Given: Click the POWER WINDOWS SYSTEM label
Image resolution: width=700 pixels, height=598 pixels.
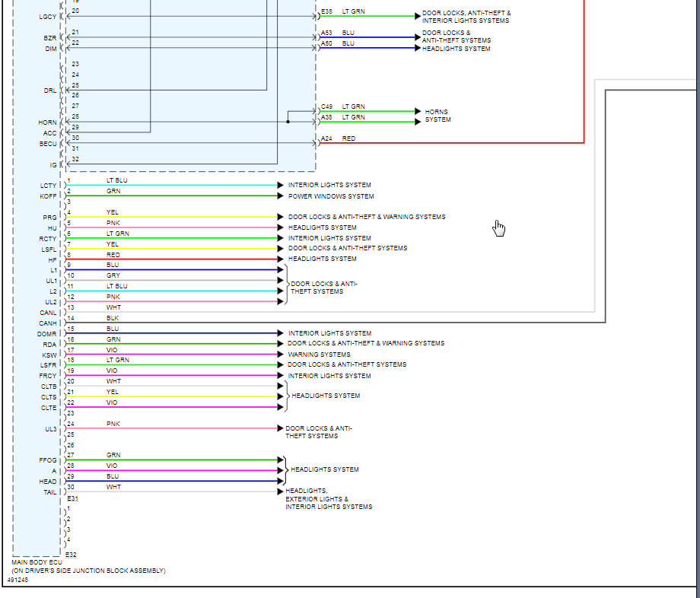Looking at the screenshot, I should [331, 196].
